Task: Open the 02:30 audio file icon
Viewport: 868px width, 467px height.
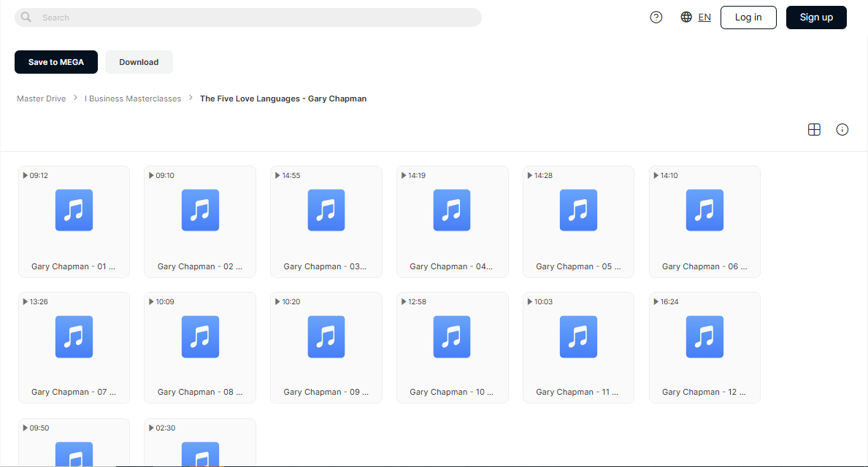Action: pos(201,454)
